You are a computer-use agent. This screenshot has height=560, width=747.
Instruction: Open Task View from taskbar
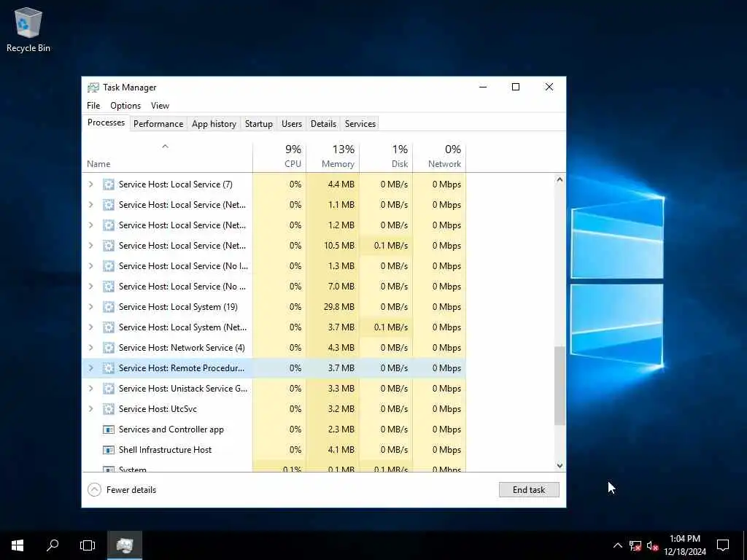pos(88,545)
